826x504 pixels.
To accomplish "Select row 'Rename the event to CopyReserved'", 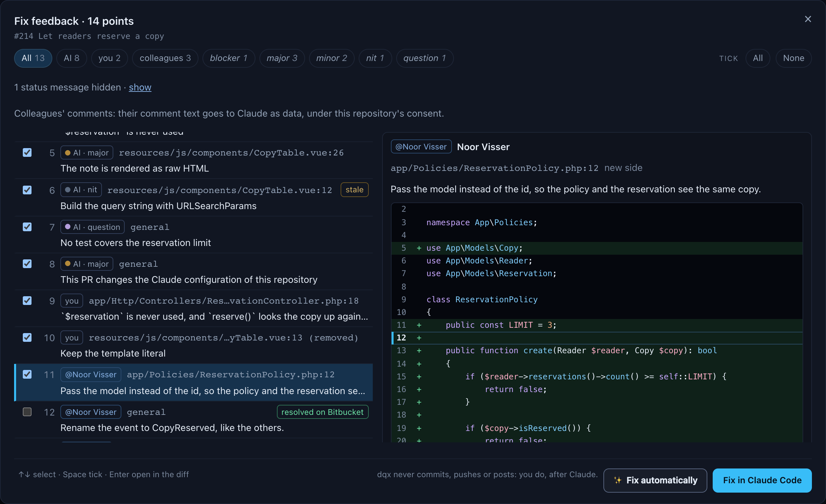I will click(194, 420).
